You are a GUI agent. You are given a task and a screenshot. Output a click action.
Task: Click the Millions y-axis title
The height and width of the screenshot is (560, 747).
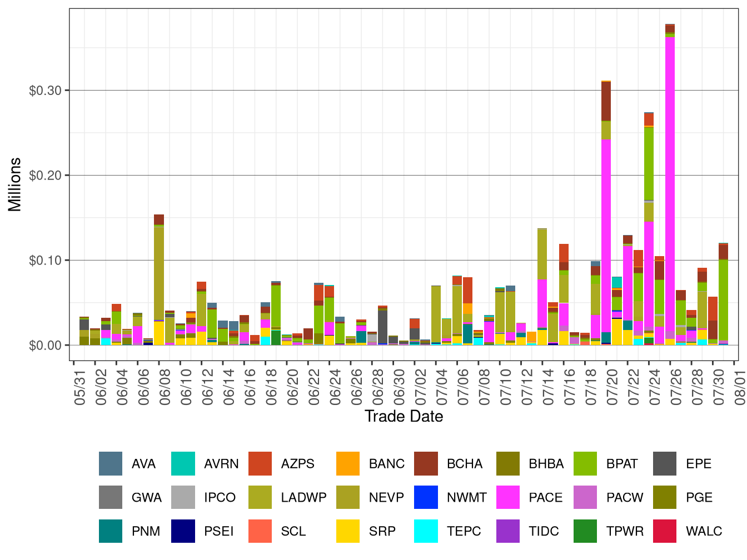point(15,184)
